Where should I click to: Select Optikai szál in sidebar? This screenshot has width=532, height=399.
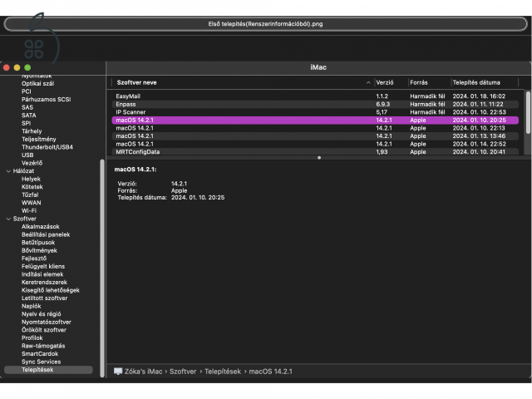click(x=37, y=83)
